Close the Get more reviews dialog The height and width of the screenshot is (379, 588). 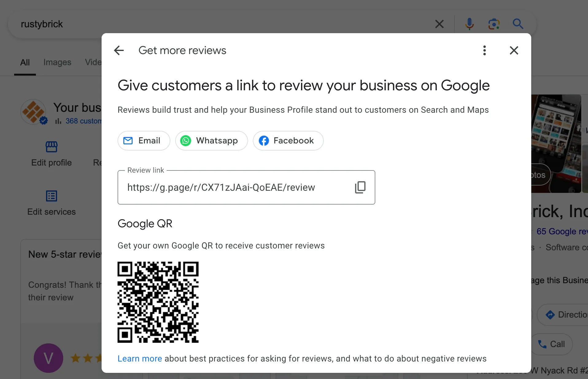point(514,50)
